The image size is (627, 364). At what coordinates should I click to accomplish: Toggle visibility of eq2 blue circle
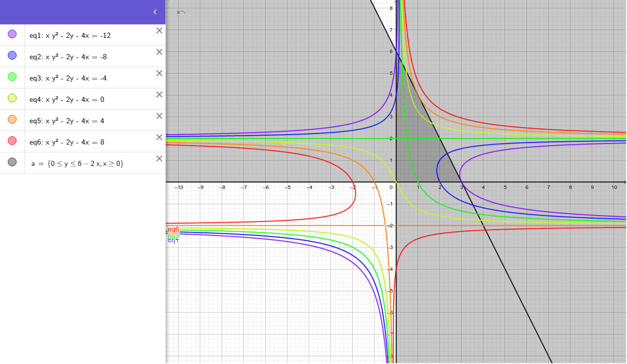[12, 55]
